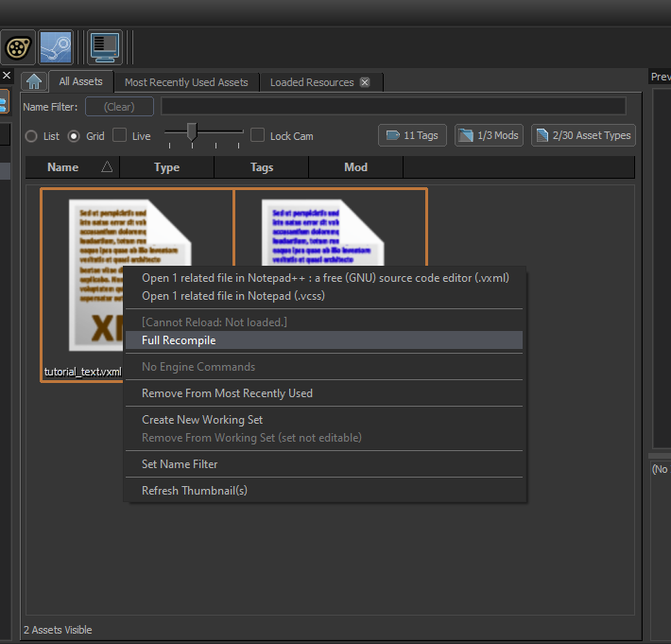Click the (Clear) name filter button
The width and height of the screenshot is (671, 644).
[x=119, y=107]
